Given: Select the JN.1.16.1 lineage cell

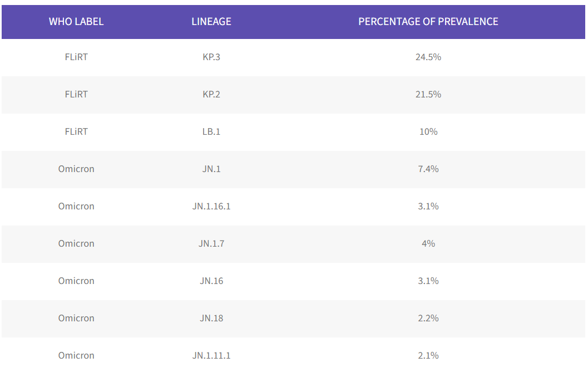Looking at the screenshot, I should click(211, 206).
